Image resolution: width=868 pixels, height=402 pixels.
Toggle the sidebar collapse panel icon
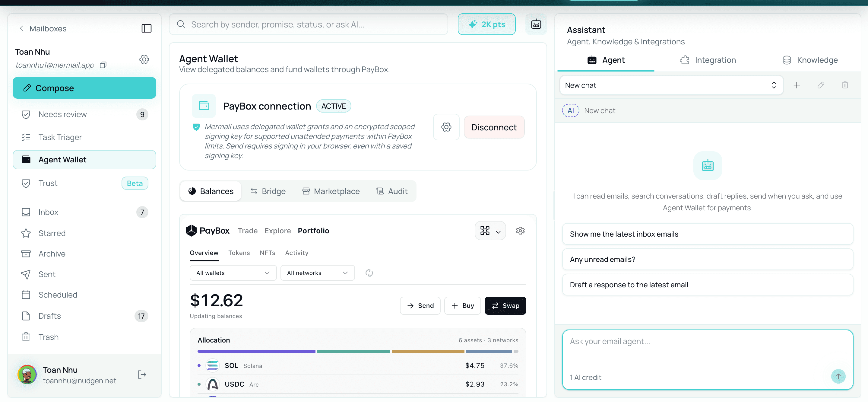click(146, 28)
